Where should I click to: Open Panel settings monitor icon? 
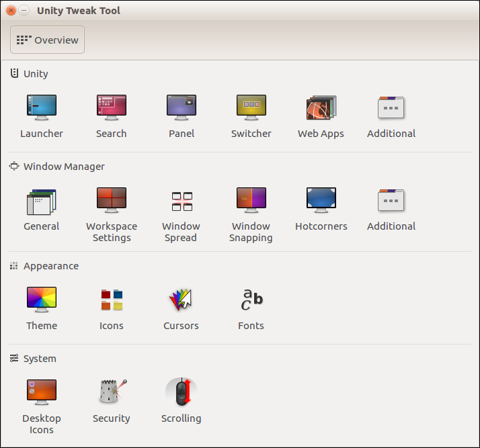182,107
